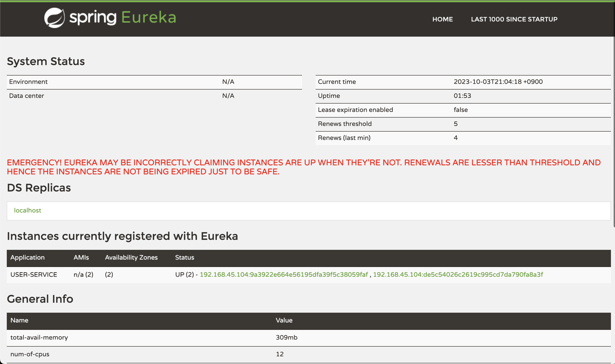Open the HOME menu item
The width and height of the screenshot is (615, 364).
point(442,19)
